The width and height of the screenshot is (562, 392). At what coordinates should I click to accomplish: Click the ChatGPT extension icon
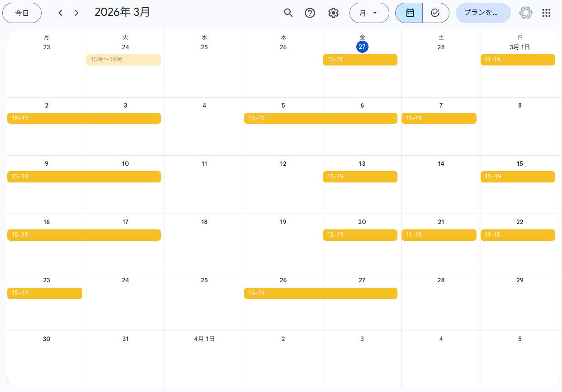[525, 13]
